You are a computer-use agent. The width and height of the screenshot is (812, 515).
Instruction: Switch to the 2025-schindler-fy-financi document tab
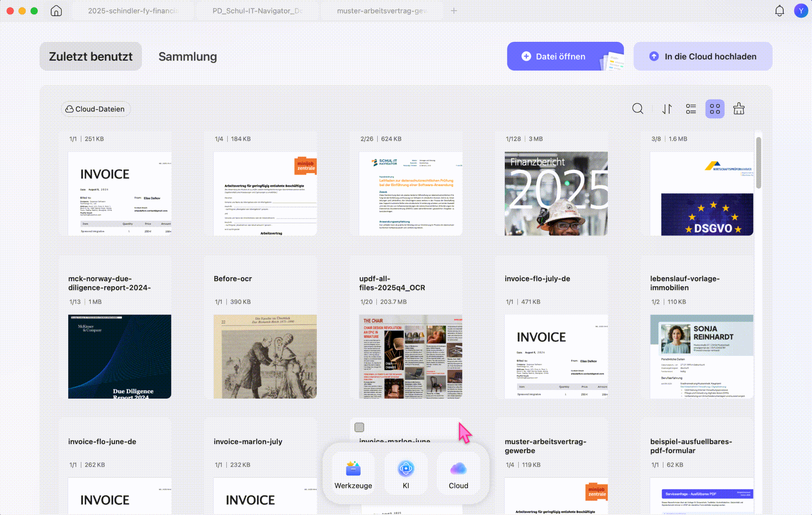(133, 11)
